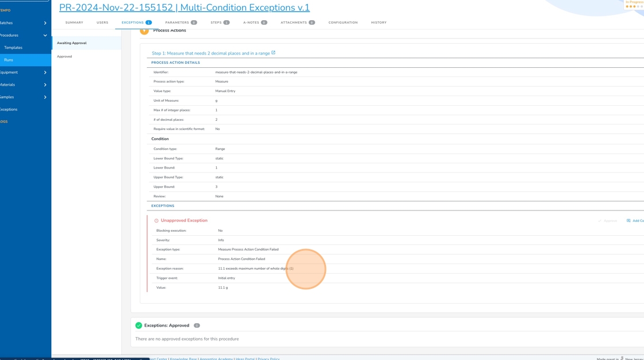Image resolution: width=644 pixels, height=360 pixels.
Task: Click the exception value '11.1 g'
Action: click(223, 288)
